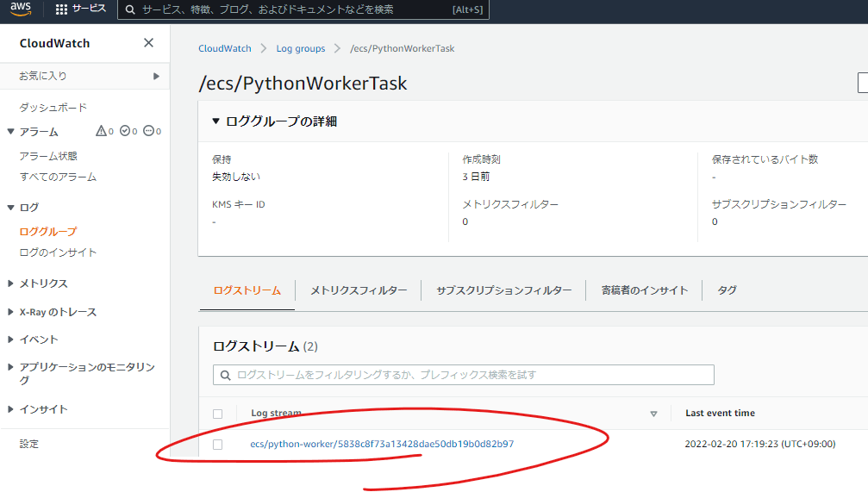
Task: Toggle the select-all log streams checkbox
Action: pyautogui.click(x=217, y=414)
